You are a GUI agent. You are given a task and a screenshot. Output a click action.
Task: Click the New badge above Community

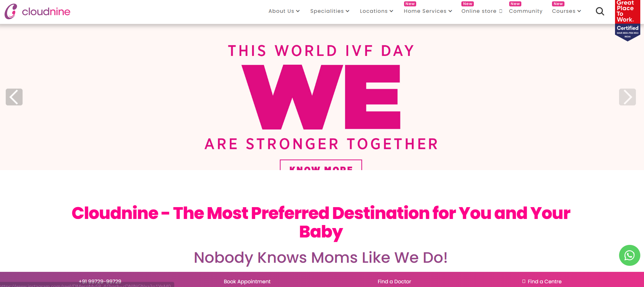pyautogui.click(x=515, y=4)
